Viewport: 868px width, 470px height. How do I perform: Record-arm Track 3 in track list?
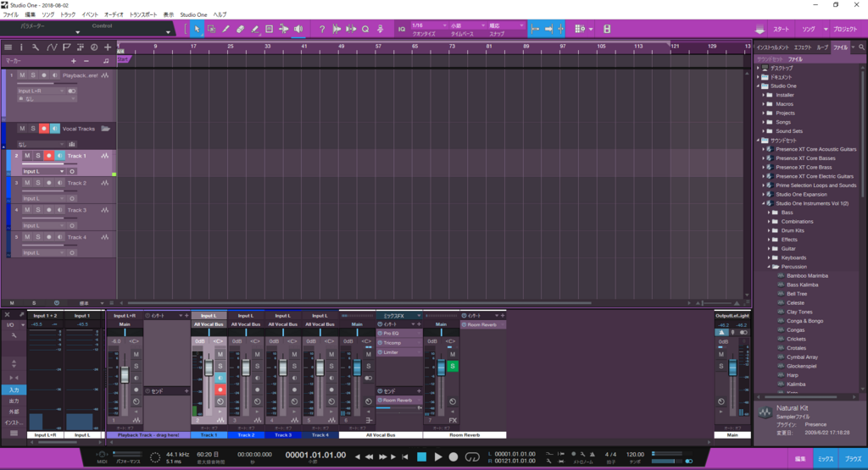coord(48,210)
